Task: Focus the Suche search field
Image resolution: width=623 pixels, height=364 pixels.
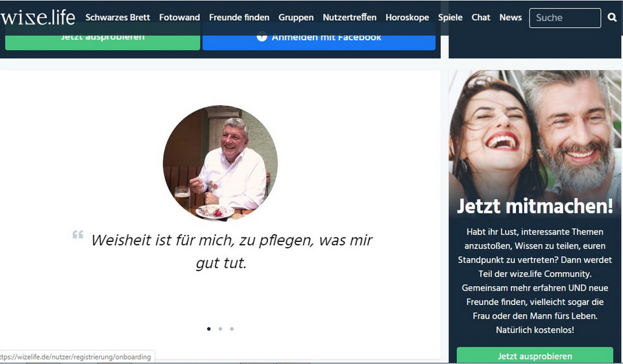Action: click(x=565, y=18)
